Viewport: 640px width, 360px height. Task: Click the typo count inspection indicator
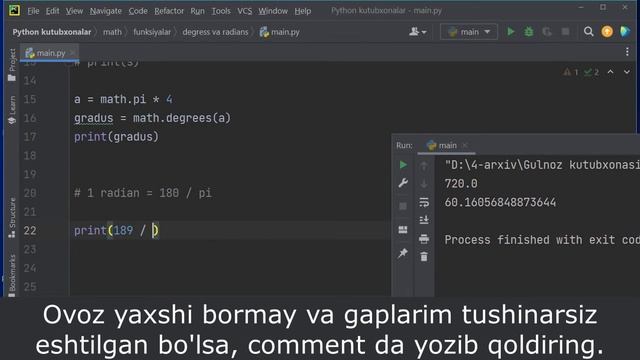click(x=591, y=72)
